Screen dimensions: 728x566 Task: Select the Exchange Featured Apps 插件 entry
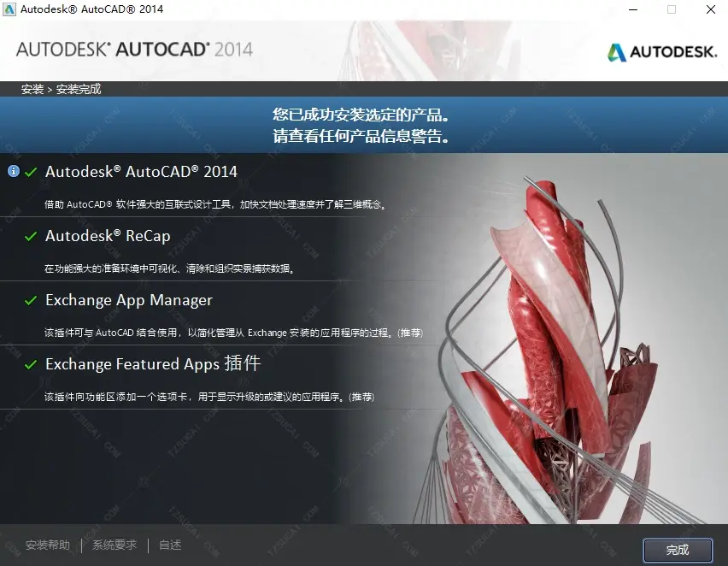pyautogui.click(x=153, y=364)
